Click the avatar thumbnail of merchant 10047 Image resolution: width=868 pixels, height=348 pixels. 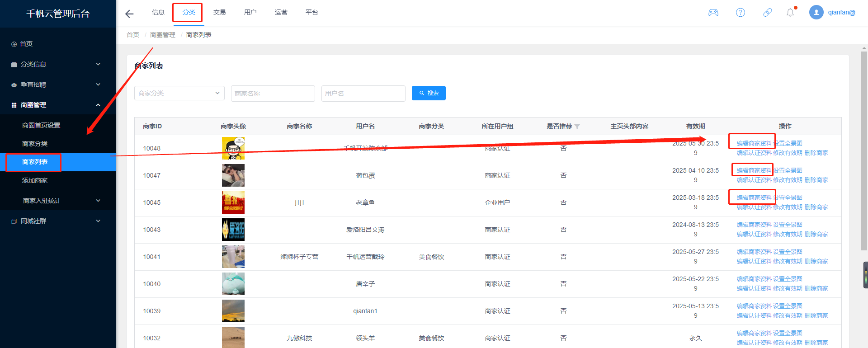[233, 175]
